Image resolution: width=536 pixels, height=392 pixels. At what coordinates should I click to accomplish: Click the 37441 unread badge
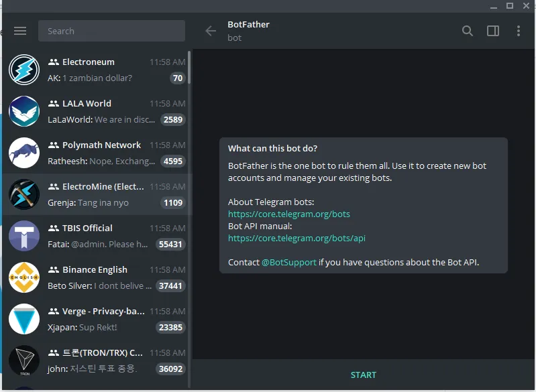pyautogui.click(x=170, y=286)
